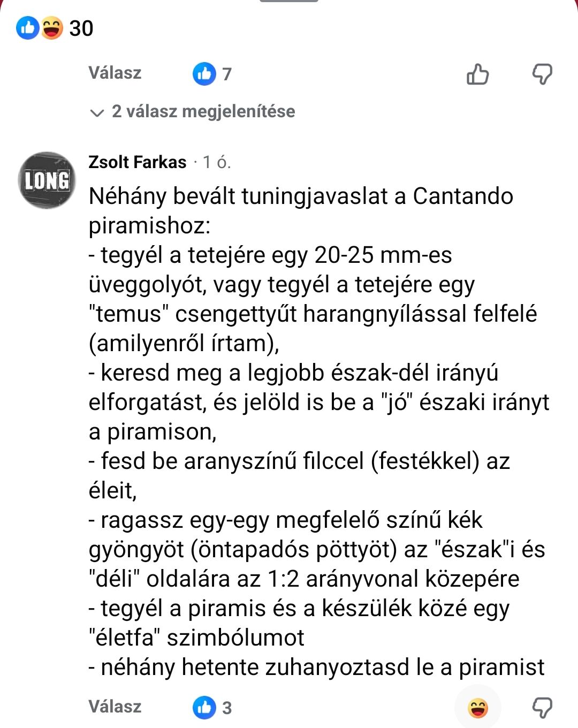Click the blue like badge next to 3

tap(204, 707)
